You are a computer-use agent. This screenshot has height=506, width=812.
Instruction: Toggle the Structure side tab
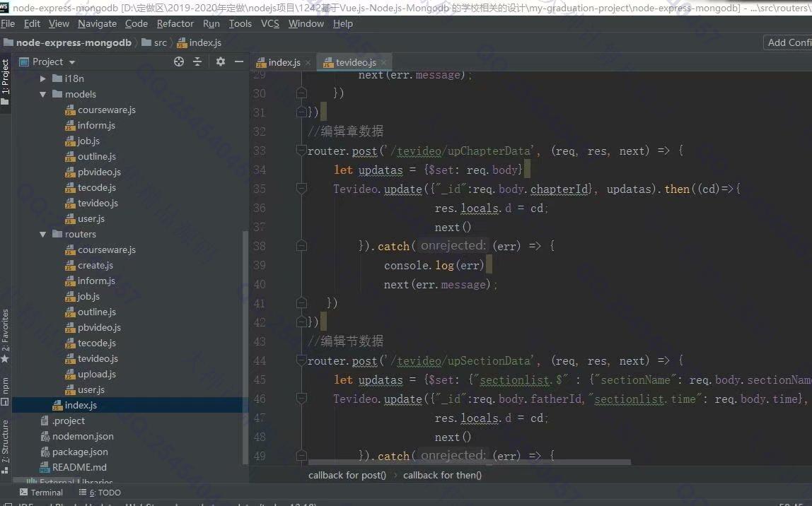coord(5,447)
